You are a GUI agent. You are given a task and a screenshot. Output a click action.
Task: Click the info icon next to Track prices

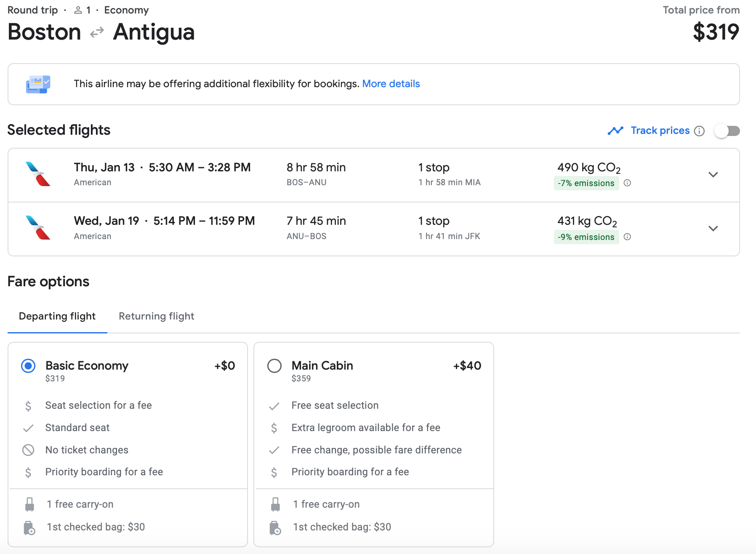(x=699, y=131)
